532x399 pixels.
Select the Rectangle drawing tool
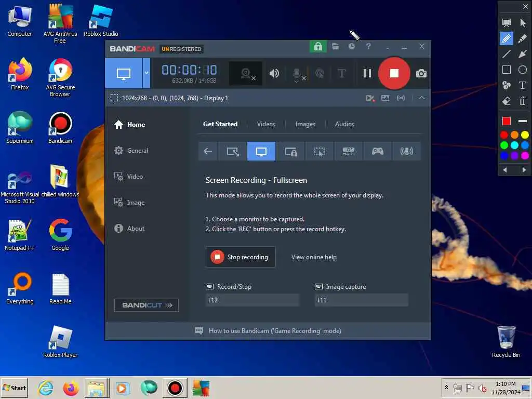(506, 70)
